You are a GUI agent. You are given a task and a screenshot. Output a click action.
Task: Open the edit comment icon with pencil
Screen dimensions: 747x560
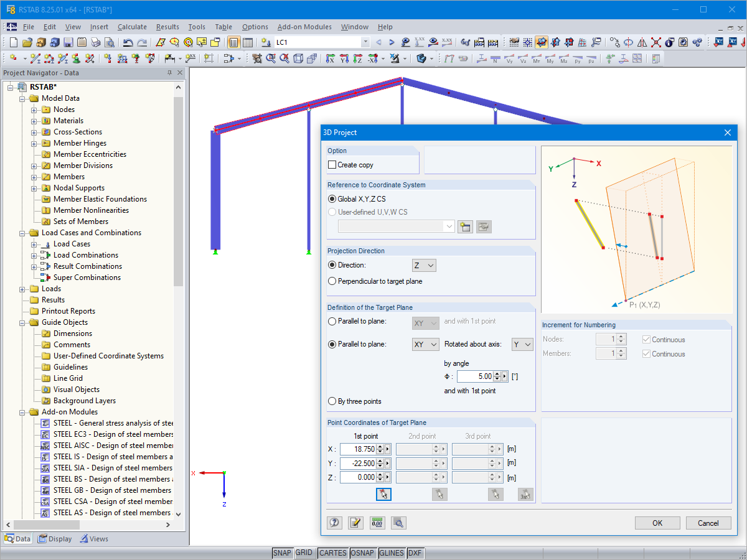pyautogui.click(x=355, y=523)
